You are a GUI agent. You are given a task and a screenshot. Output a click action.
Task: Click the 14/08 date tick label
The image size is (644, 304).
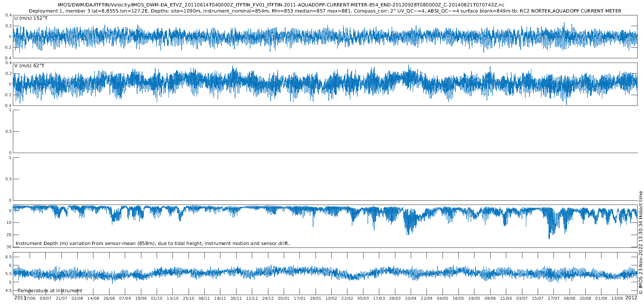click(93, 298)
